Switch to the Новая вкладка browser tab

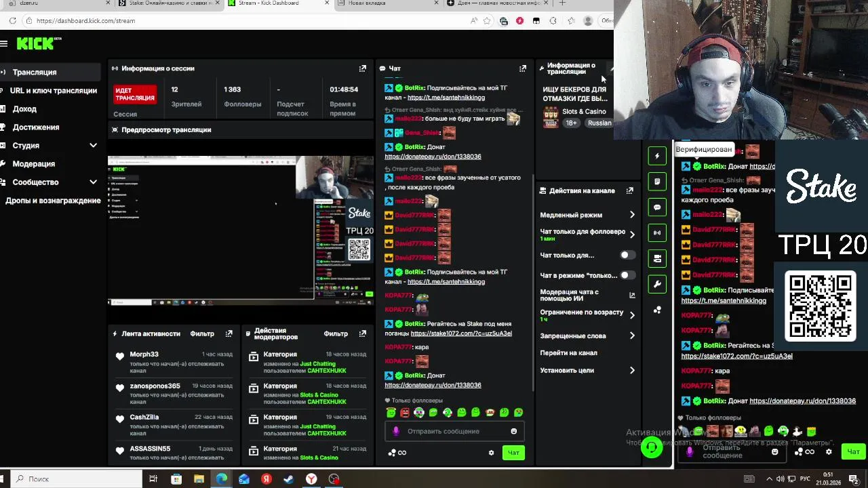click(x=389, y=3)
